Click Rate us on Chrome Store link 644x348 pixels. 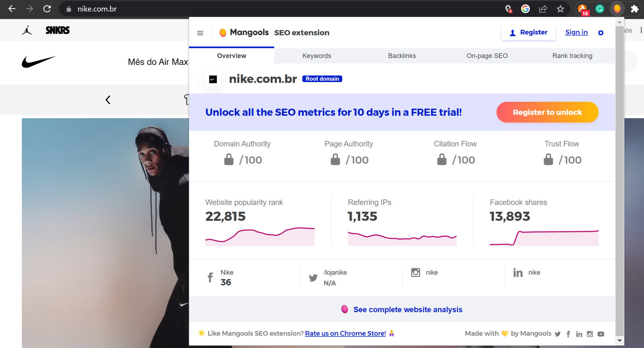click(x=345, y=333)
